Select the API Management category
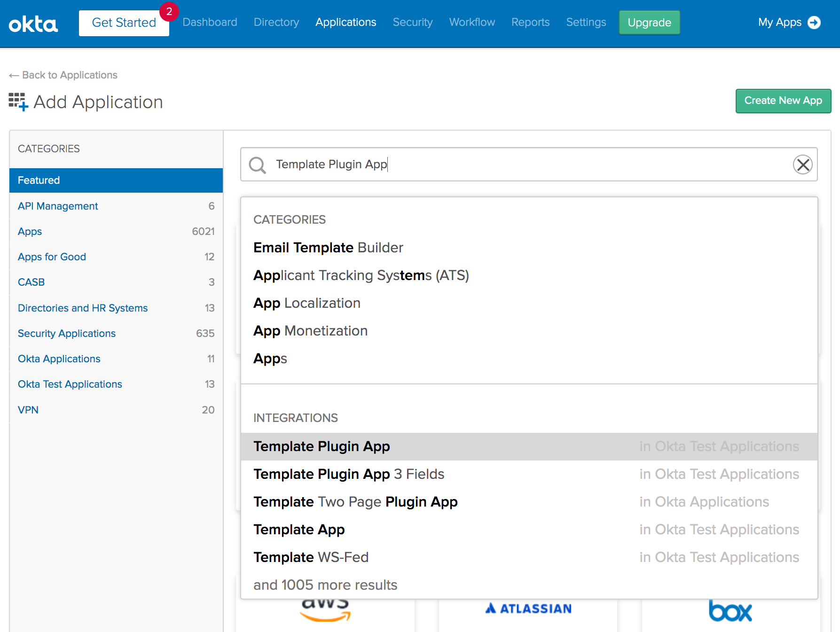Image resolution: width=840 pixels, height=632 pixels. [x=116, y=206]
